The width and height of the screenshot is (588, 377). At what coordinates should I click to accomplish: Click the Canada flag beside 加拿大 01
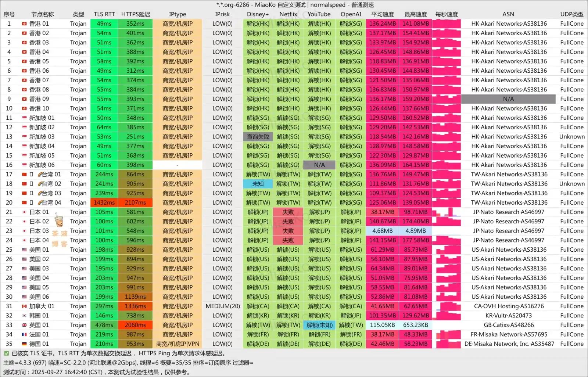click(x=24, y=306)
